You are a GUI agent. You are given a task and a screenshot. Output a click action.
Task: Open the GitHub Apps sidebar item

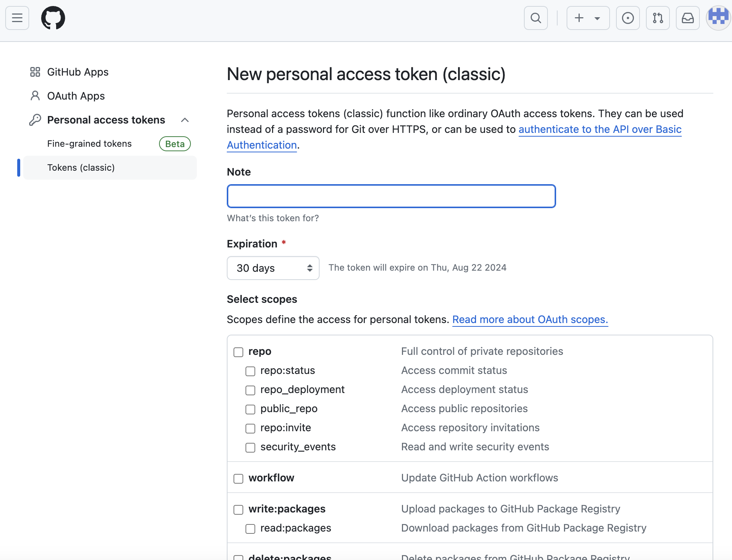(x=77, y=72)
